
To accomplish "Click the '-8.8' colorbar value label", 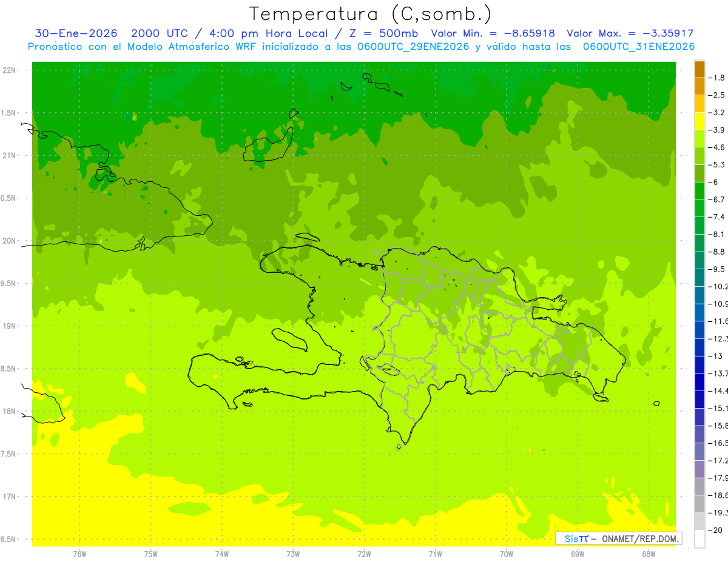I will tap(716, 252).
